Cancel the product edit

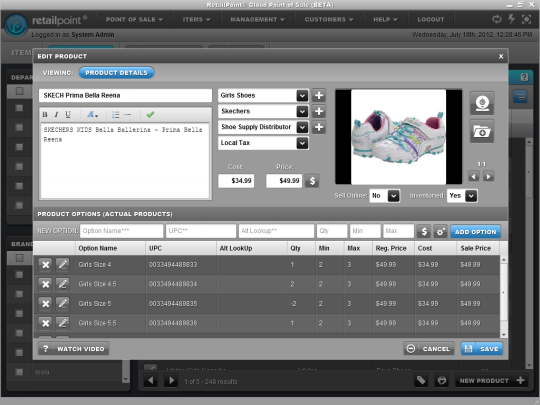pyautogui.click(x=429, y=349)
